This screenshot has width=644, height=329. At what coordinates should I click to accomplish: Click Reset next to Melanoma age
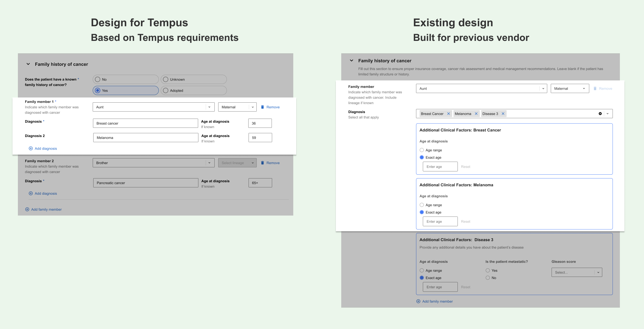[x=466, y=221]
